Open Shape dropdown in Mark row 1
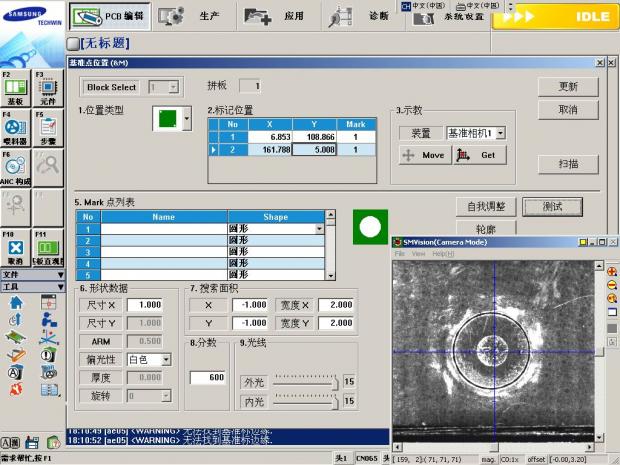620x465 pixels. point(319,229)
